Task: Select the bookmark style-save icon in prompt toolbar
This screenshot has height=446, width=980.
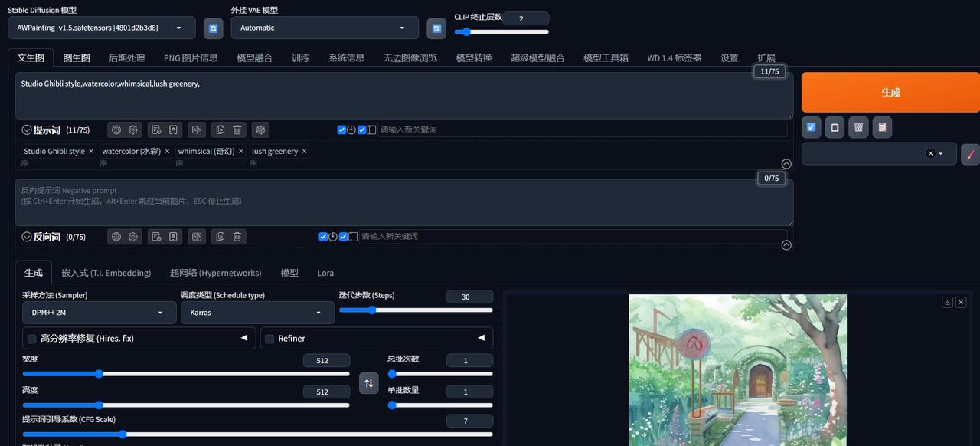Action: 174,130
